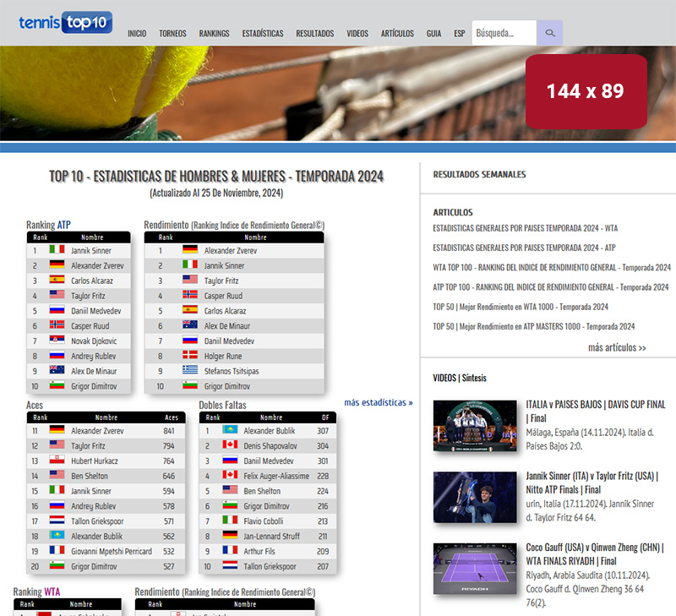Click 'Hubert Hurkacz' in the Aces table
This screenshot has width=676, height=616.
tap(95, 461)
